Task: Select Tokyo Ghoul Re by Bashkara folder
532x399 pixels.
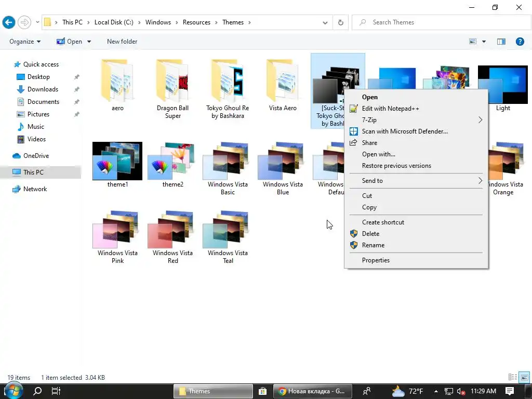Action: [228, 89]
